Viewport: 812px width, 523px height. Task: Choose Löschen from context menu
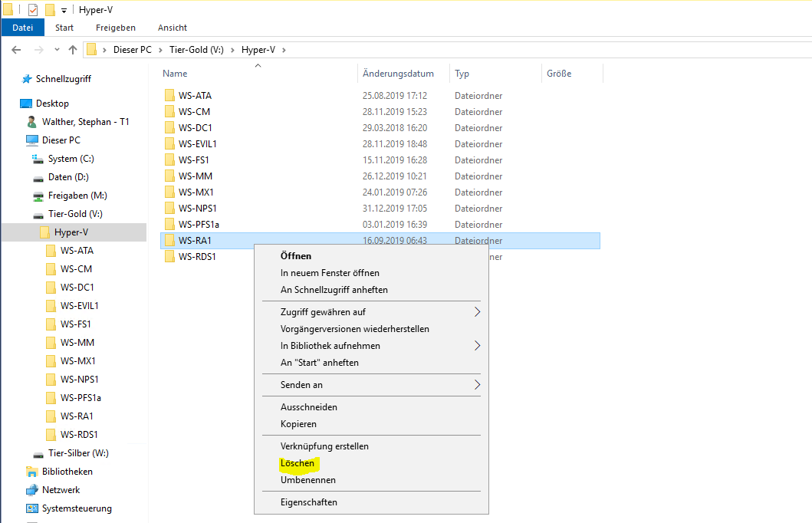pyautogui.click(x=371, y=463)
